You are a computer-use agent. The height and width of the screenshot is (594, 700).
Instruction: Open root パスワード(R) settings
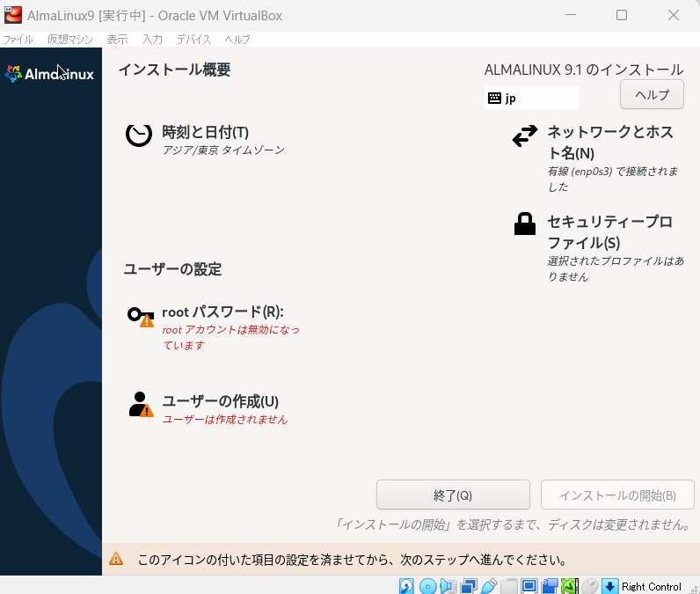tap(215, 328)
